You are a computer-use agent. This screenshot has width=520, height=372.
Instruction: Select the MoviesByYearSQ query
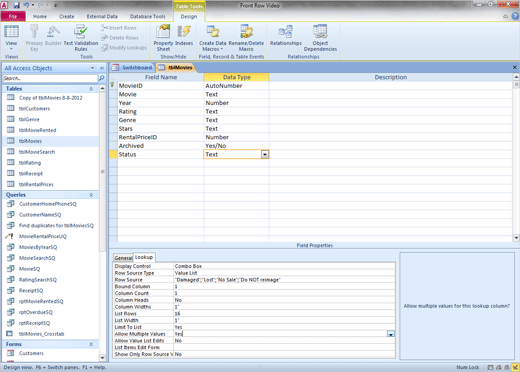click(x=38, y=247)
